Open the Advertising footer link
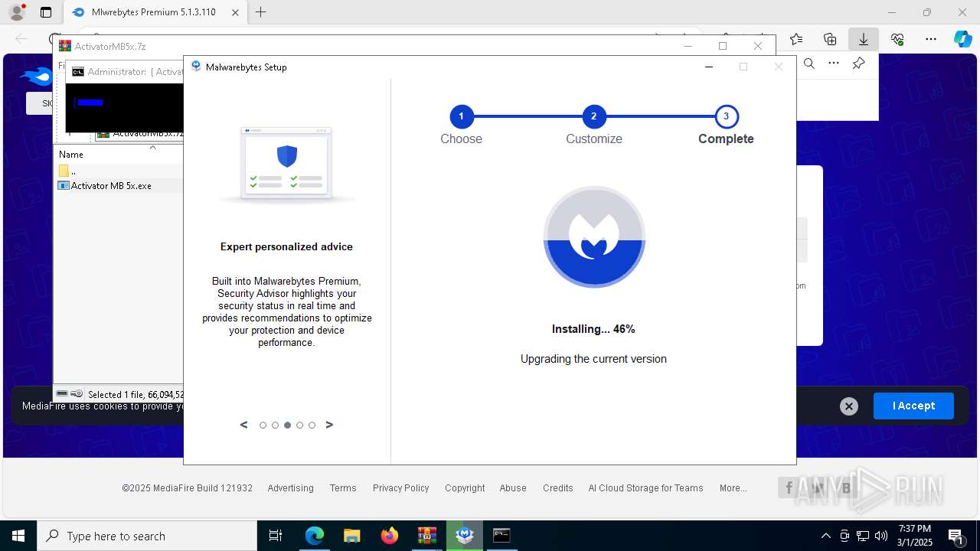This screenshot has height=551, width=980. (x=290, y=488)
